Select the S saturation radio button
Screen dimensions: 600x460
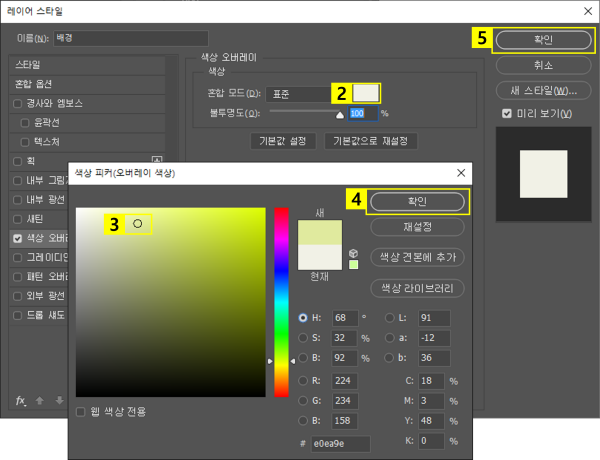tap(303, 338)
